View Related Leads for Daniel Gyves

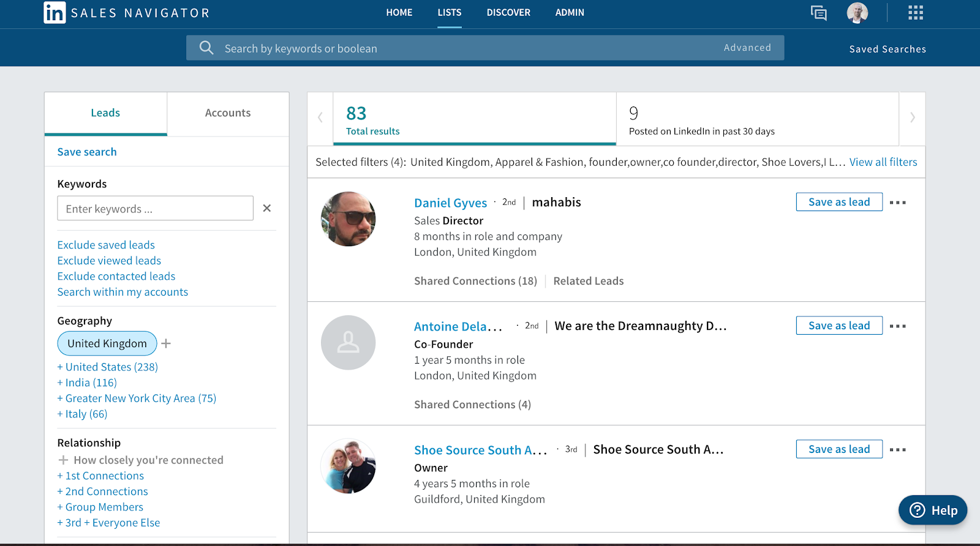pos(589,281)
